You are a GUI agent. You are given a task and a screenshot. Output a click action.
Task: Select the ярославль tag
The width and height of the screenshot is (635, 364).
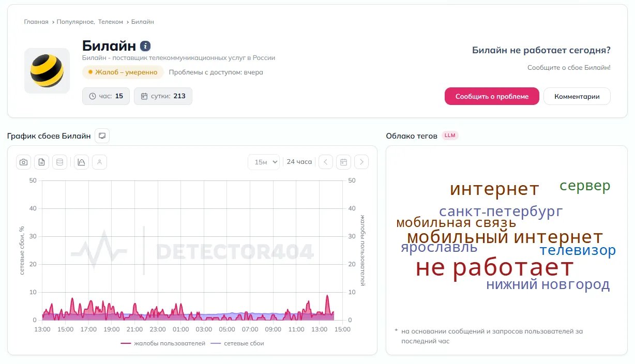[x=439, y=248]
